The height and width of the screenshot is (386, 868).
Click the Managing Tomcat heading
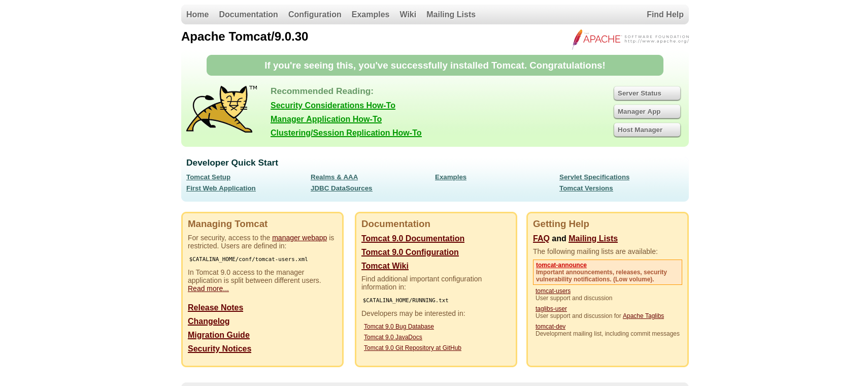[x=227, y=224]
